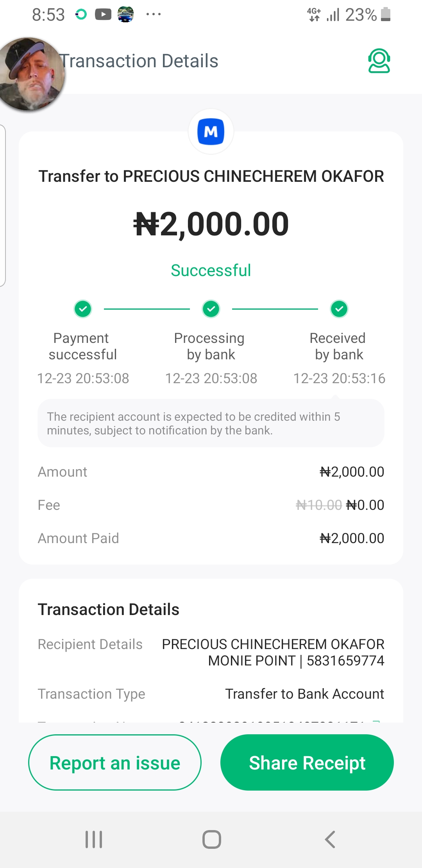The height and width of the screenshot is (868, 422).
Task: Tap the struck-through ₦10.00 fee
Action: click(319, 505)
